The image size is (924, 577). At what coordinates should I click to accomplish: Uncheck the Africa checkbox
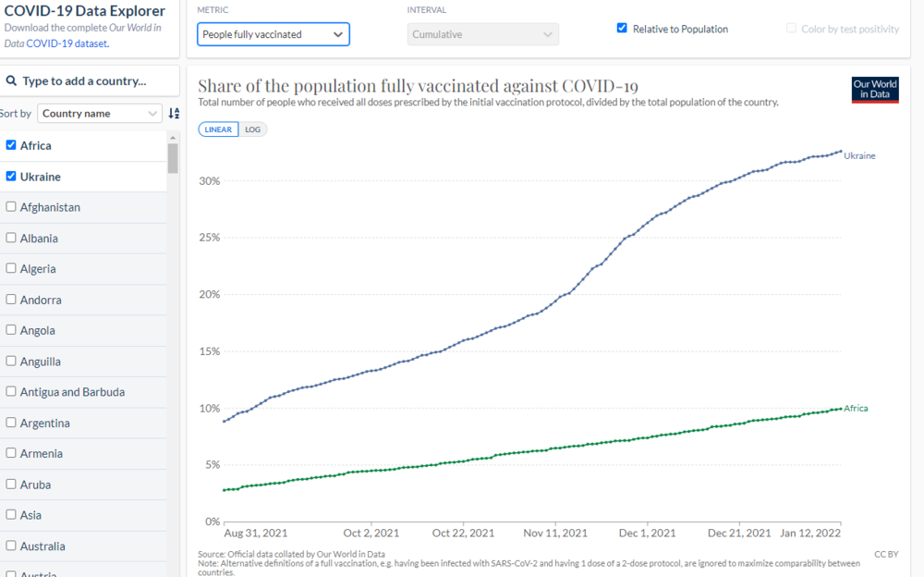coord(11,145)
